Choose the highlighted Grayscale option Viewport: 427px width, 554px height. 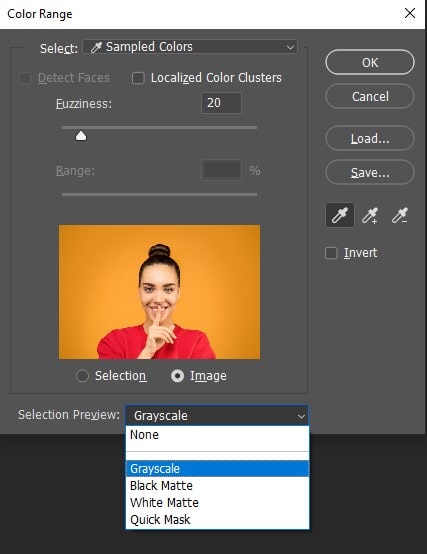pyautogui.click(x=217, y=469)
